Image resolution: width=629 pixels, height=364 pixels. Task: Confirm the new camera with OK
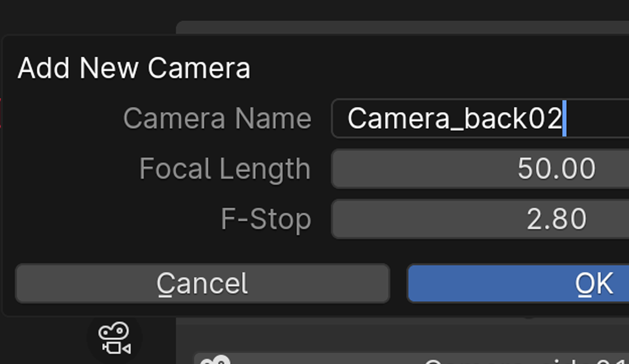tap(518, 284)
